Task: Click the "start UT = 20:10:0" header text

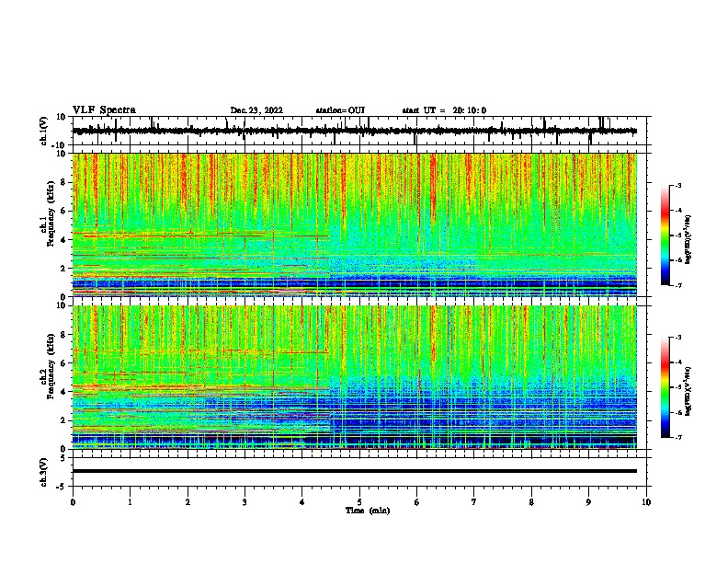Action: click(444, 110)
